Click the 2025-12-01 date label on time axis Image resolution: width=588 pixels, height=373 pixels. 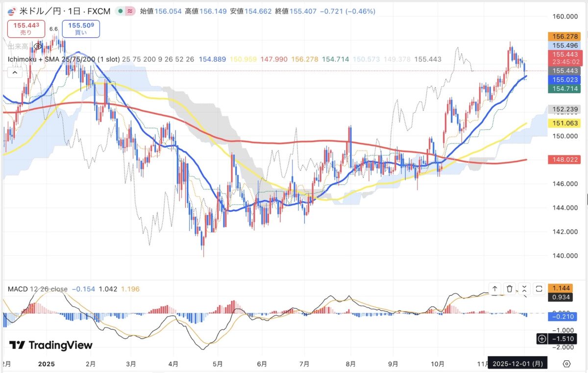coord(517,364)
